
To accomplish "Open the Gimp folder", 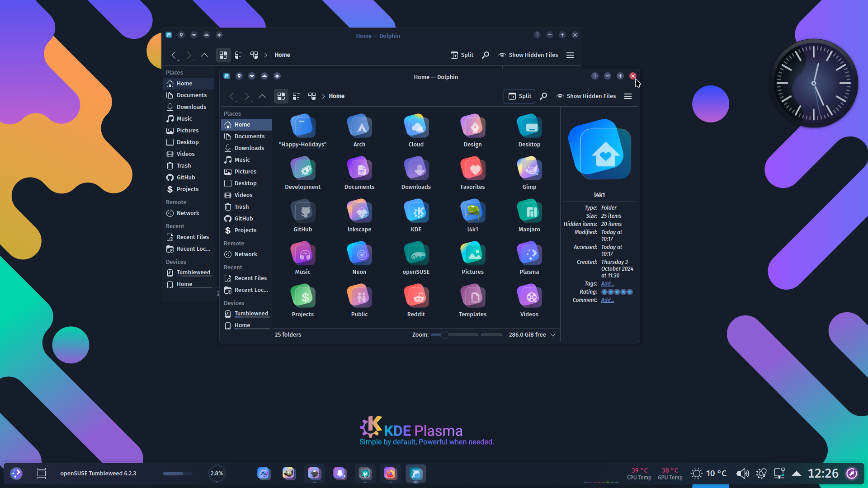I will click(x=529, y=174).
